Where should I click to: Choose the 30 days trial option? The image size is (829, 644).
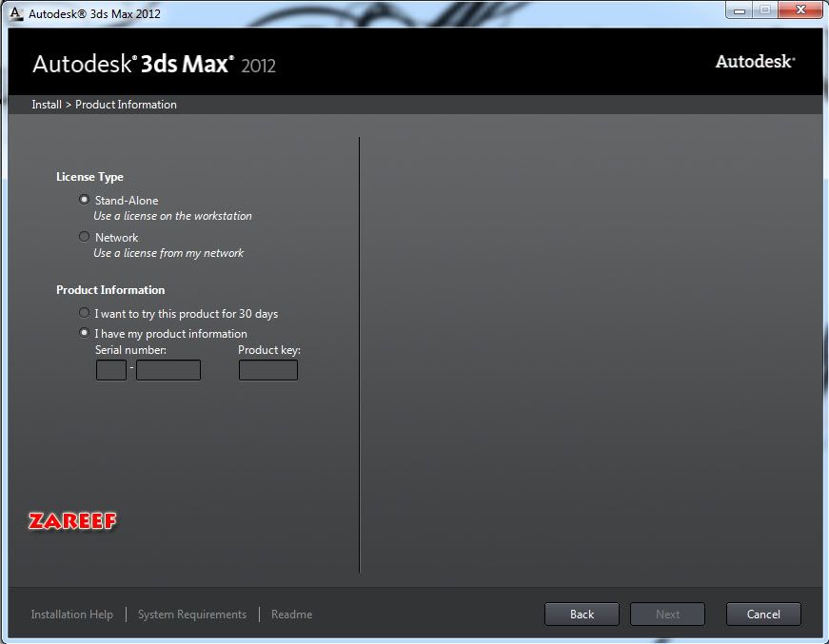tap(84, 313)
